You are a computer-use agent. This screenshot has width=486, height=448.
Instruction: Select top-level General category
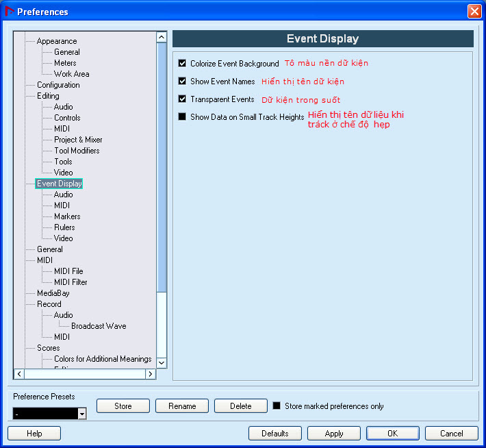click(x=49, y=249)
